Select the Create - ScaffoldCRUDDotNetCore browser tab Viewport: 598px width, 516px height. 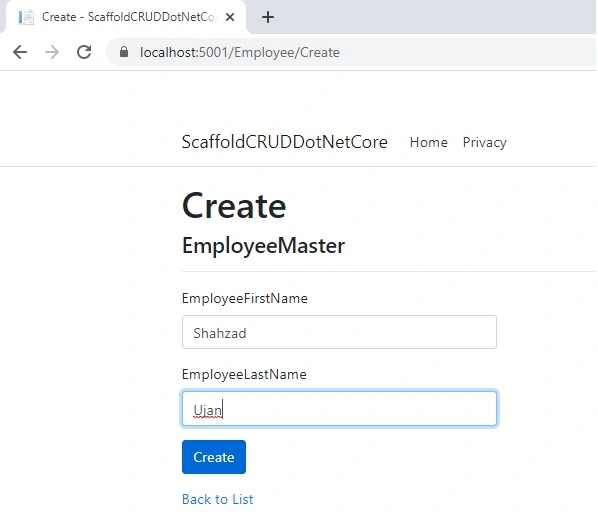pos(126,17)
